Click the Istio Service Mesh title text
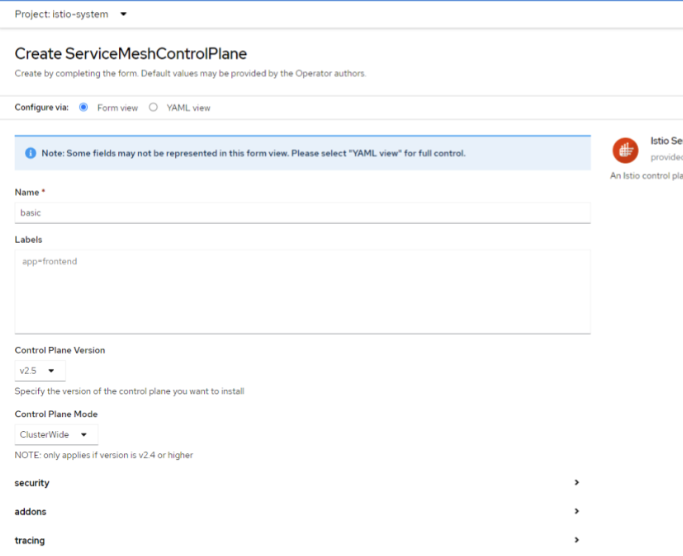 coord(666,142)
